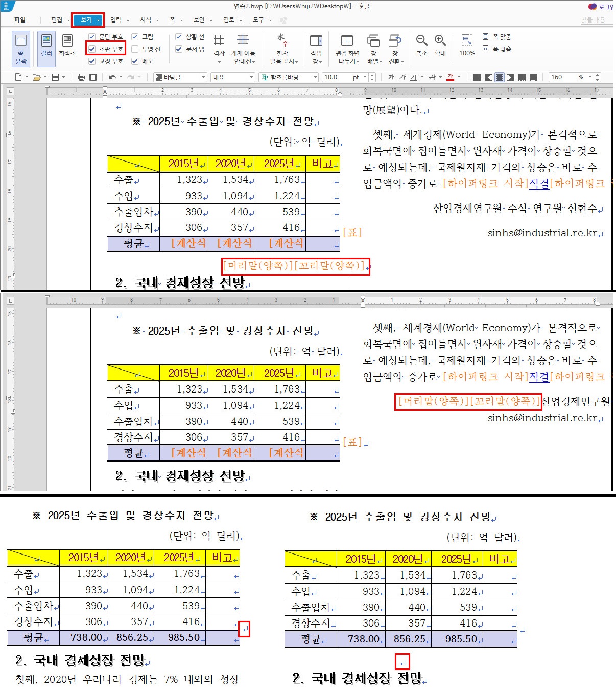The height and width of the screenshot is (692, 616).
Task: Expand the 바탕글 style dropdown
Action: (x=203, y=77)
